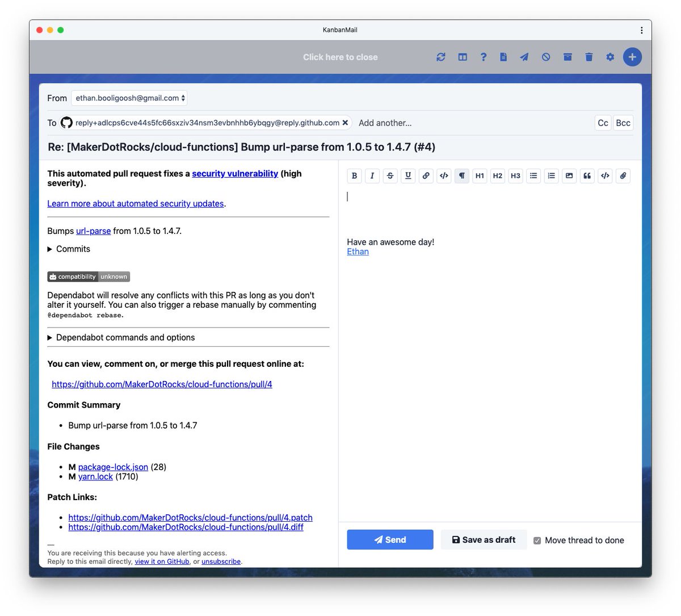Apply Heading 2 with H2 button

coord(498,176)
